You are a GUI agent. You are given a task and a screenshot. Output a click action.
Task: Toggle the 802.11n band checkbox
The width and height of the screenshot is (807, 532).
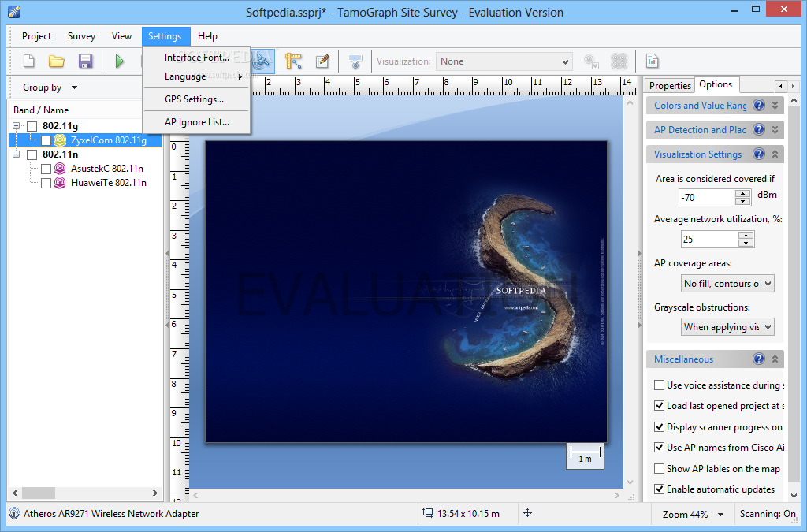click(x=32, y=154)
